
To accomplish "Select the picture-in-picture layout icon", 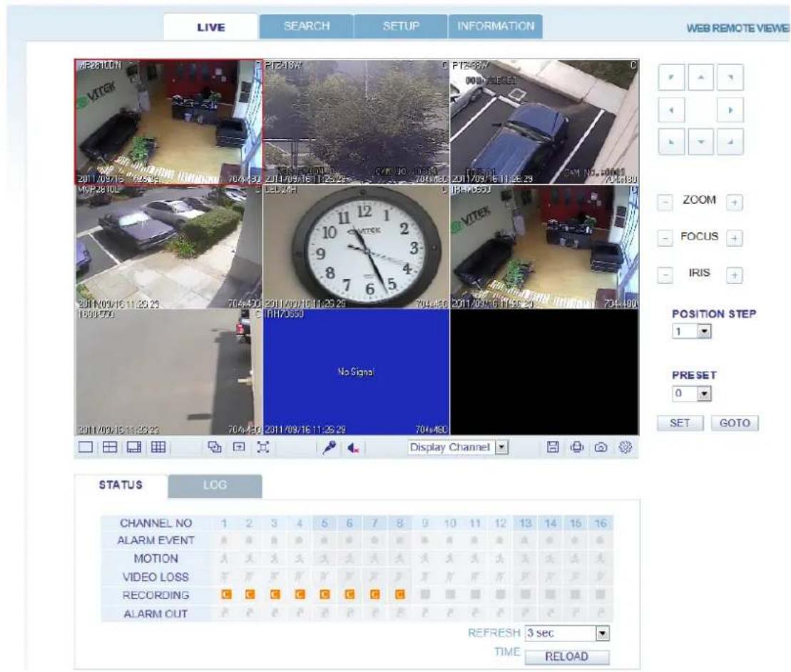I will pyautogui.click(x=134, y=447).
